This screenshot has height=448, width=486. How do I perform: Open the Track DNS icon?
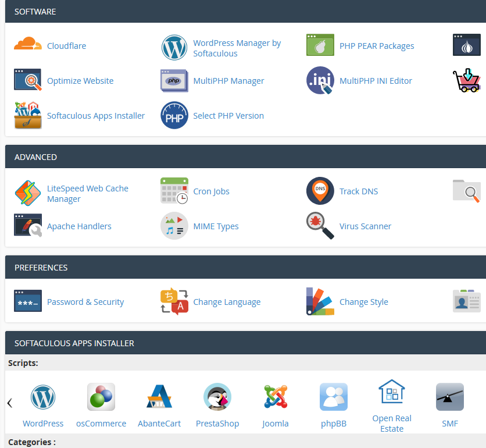pos(320,191)
